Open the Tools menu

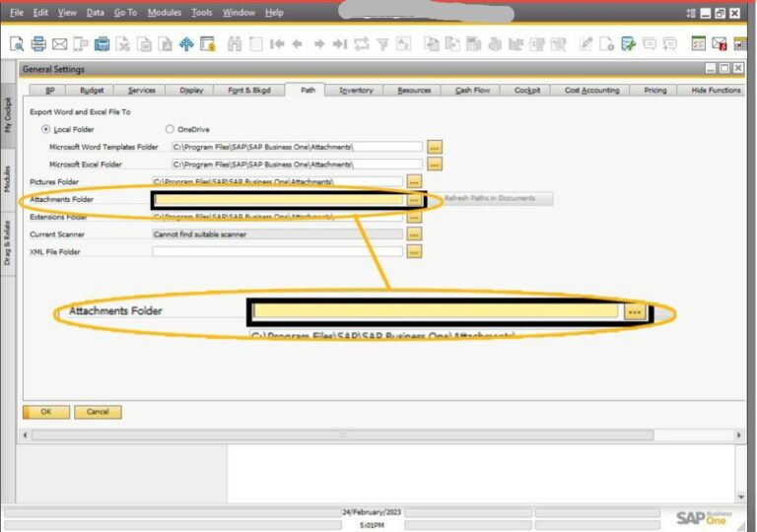tap(202, 13)
